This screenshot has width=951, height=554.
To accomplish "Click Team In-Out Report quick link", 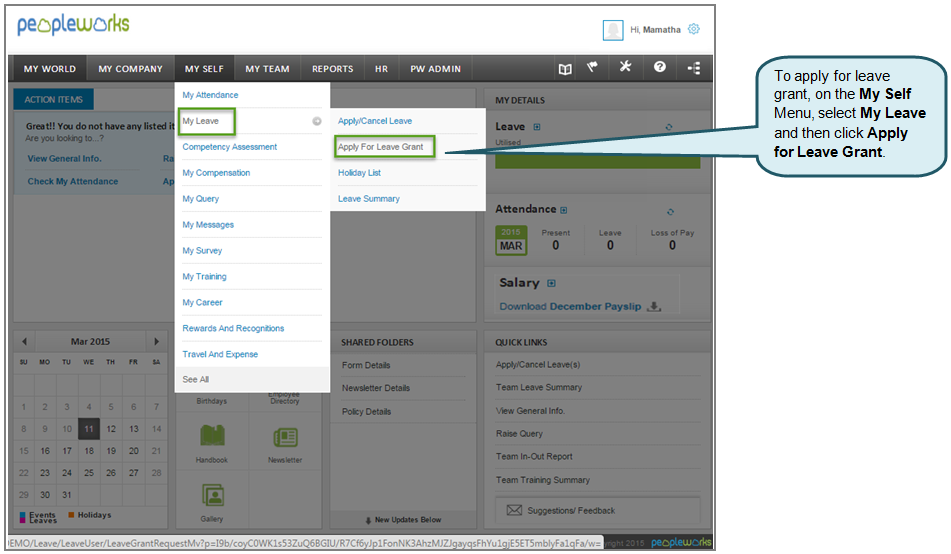I will (x=534, y=456).
